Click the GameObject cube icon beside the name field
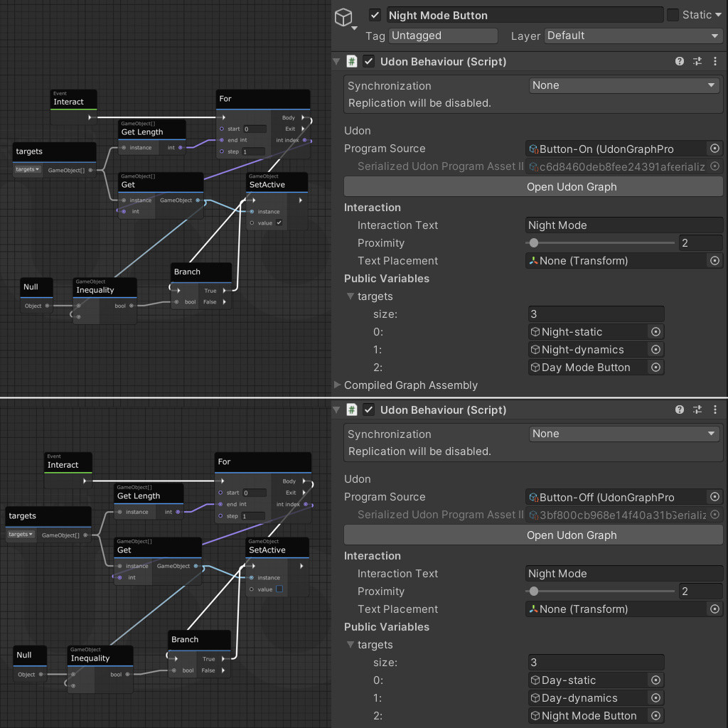The image size is (728, 728). click(x=343, y=18)
